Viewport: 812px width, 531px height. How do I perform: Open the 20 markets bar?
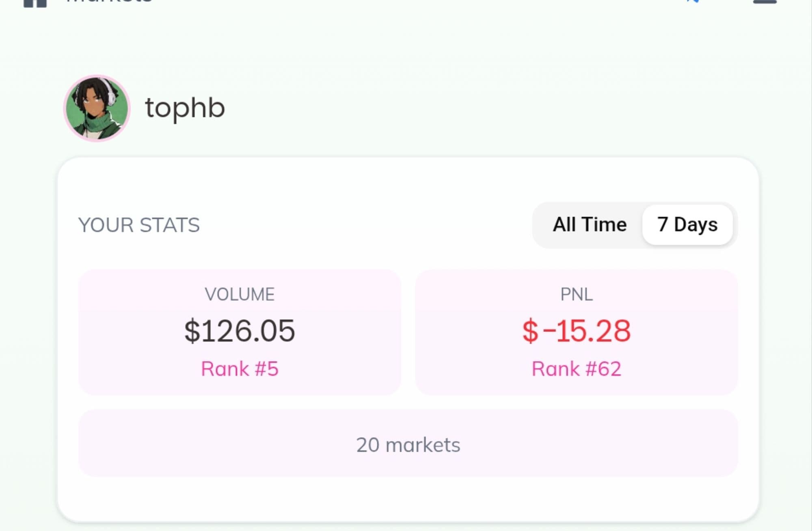pyautogui.click(x=408, y=444)
